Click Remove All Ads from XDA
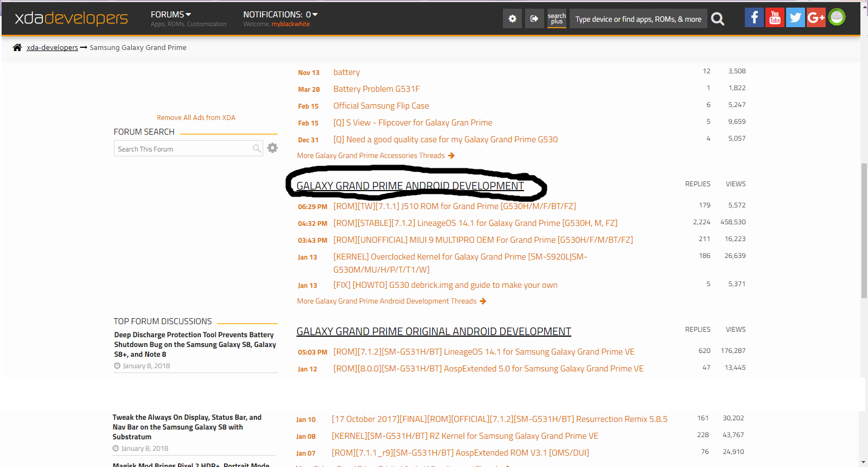This screenshot has width=868, height=467. pos(196,117)
